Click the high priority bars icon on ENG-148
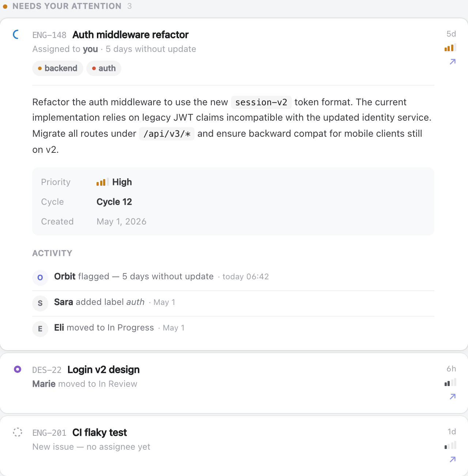Screen dimensions: 468x476 (450, 48)
